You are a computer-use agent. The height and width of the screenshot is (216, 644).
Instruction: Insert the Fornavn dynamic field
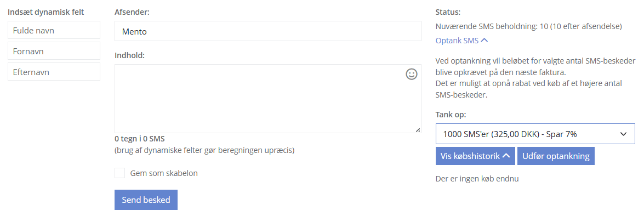click(54, 51)
